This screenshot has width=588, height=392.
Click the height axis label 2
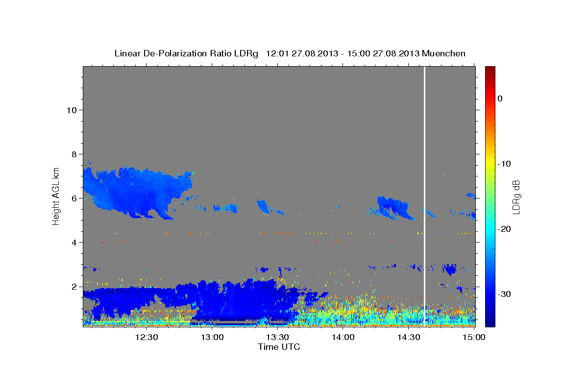coord(73,287)
